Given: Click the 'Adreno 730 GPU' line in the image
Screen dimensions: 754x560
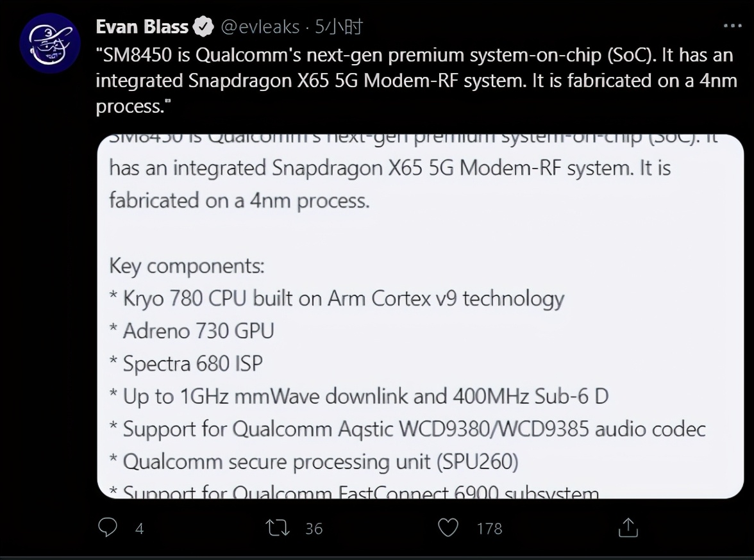Looking at the screenshot, I should [198, 331].
